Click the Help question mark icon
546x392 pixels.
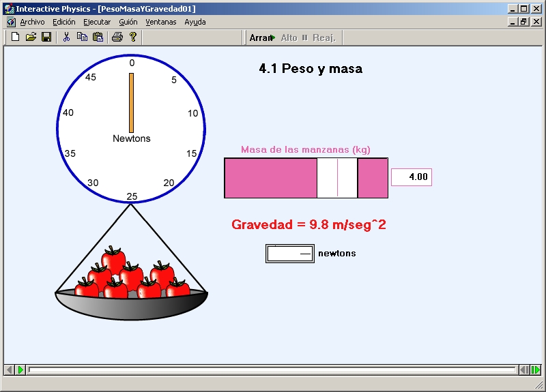point(132,37)
